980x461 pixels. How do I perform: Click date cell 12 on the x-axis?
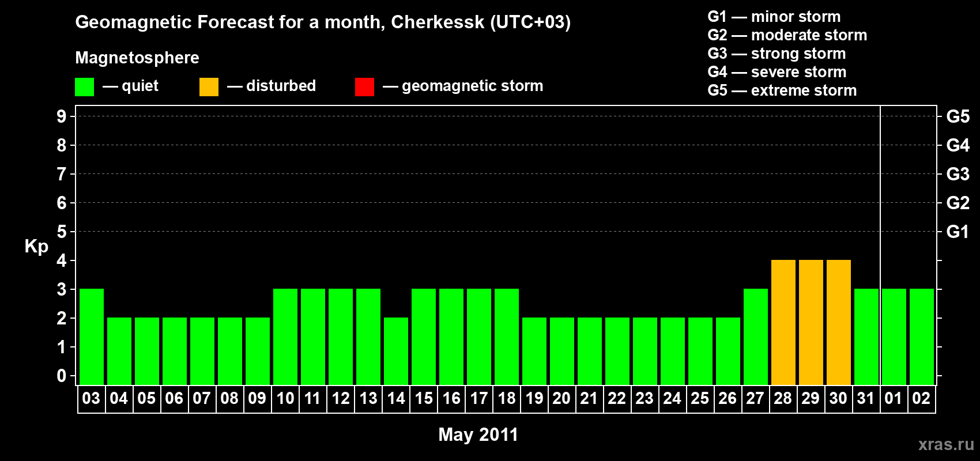click(x=341, y=399)
